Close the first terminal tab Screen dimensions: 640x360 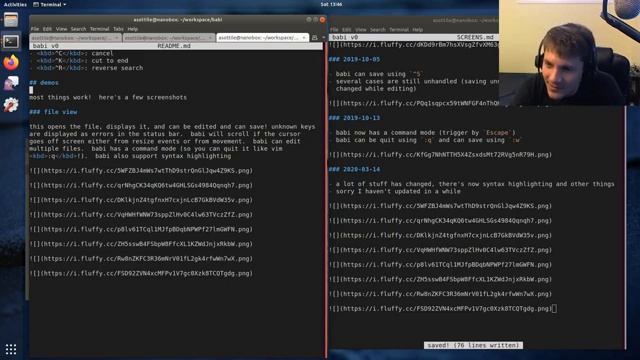[117, 38]
